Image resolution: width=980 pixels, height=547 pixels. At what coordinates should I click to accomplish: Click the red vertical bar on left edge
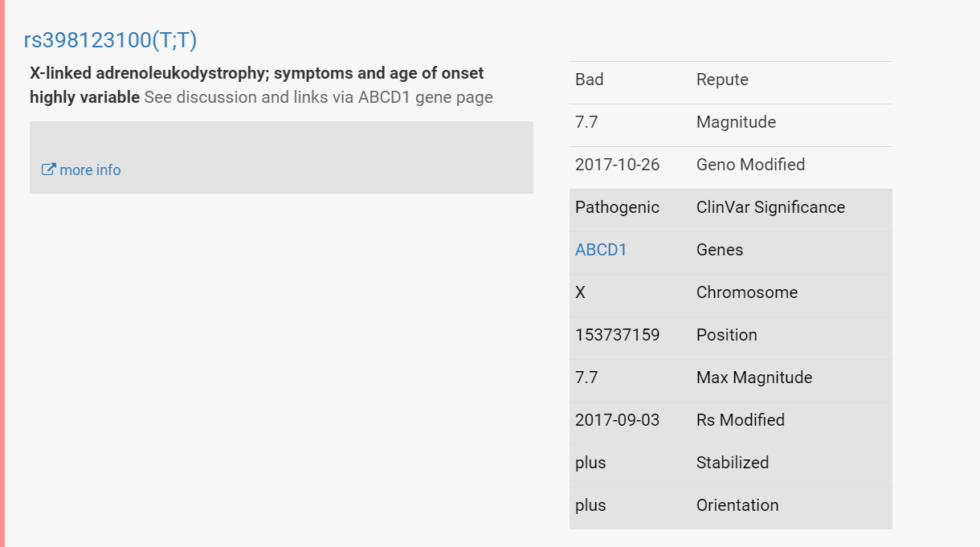click(x=2, y=273)
